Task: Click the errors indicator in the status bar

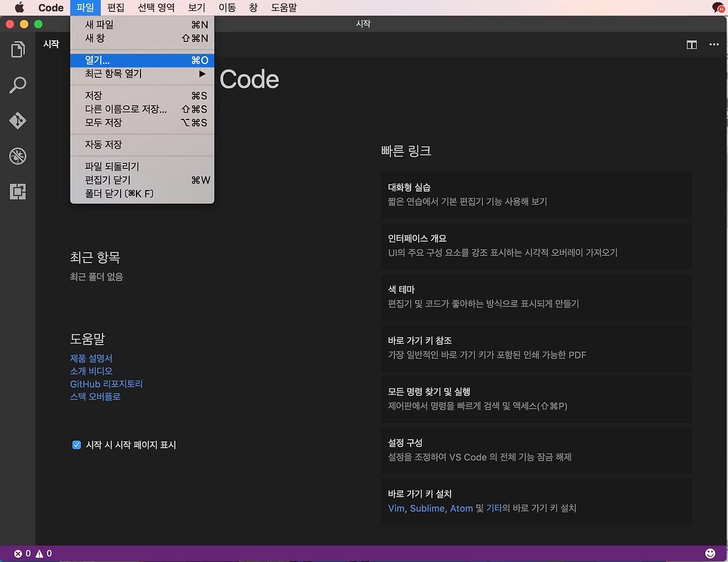Action: (23, 553)
